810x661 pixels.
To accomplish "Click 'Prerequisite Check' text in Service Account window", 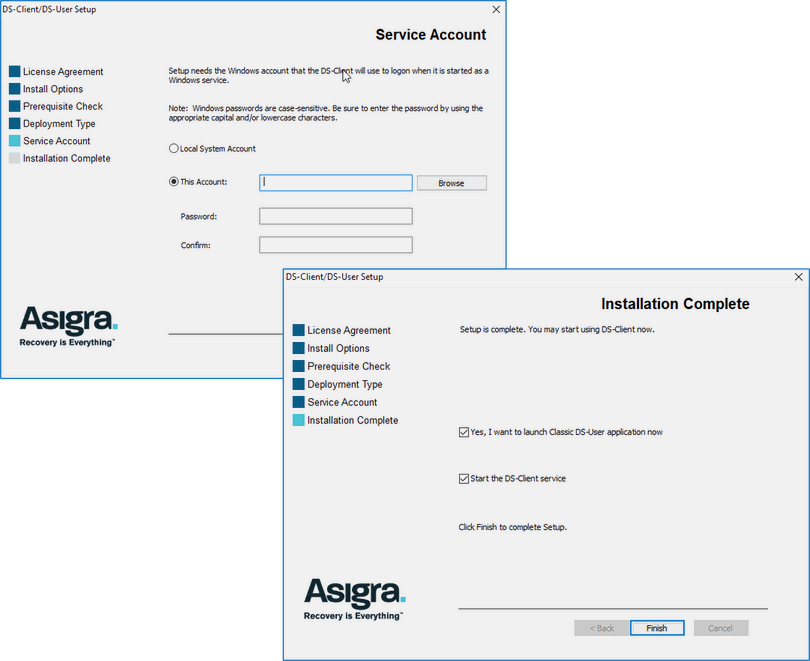I will 63,106.
